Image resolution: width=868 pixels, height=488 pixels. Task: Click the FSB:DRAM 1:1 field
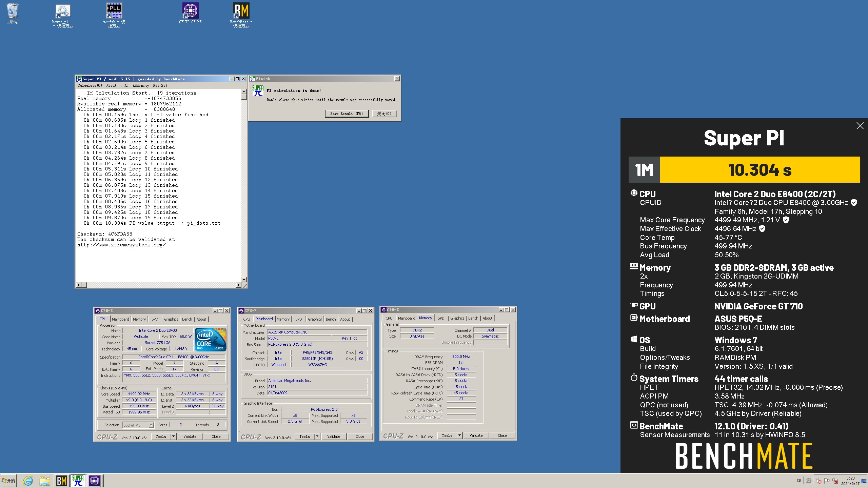(461, 363)
